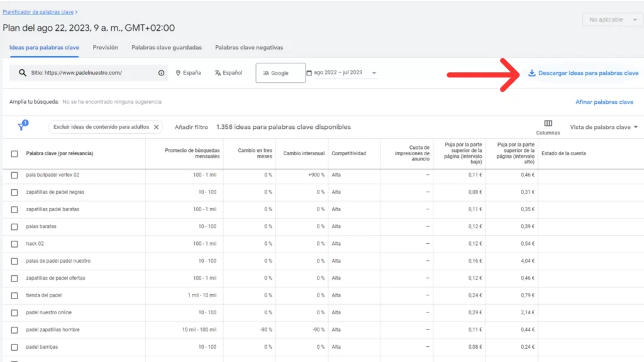The image size is (644, 362).
Task: Open the Columnas column chooser icon
Action: 548,123
